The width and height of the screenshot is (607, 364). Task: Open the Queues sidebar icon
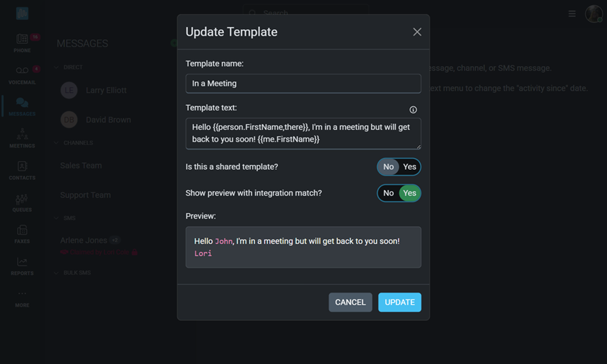(22, 200)
